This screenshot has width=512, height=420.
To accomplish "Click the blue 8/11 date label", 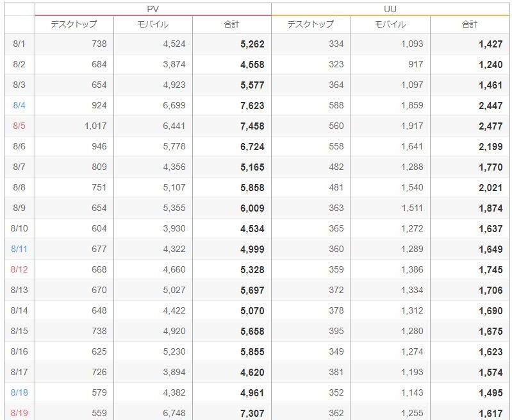I will pyautogui.click(x=19, y=249).
